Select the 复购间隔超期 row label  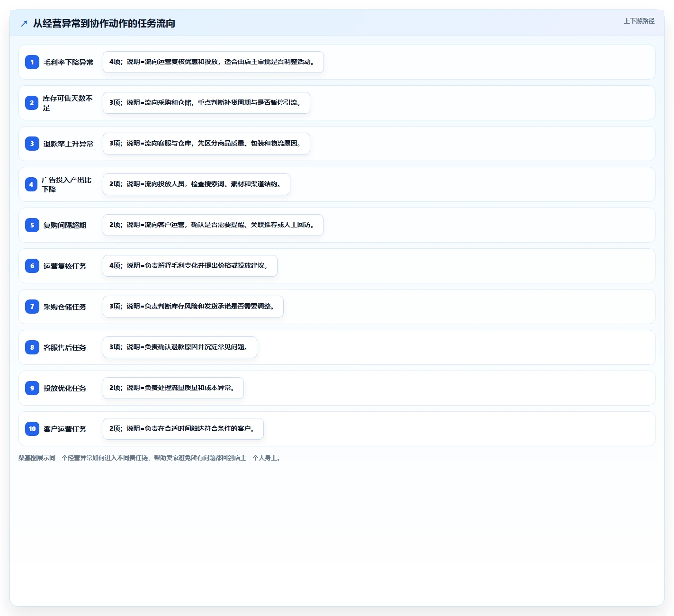65,225
